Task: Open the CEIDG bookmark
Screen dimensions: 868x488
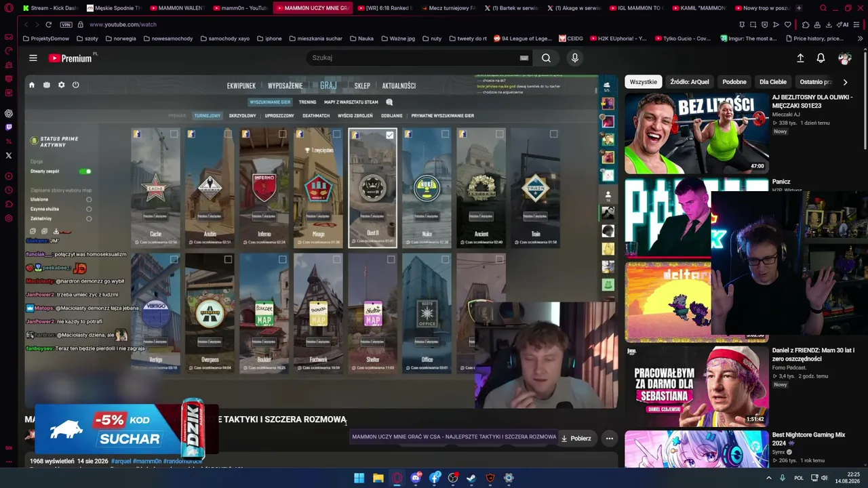Action: [570, 39]
